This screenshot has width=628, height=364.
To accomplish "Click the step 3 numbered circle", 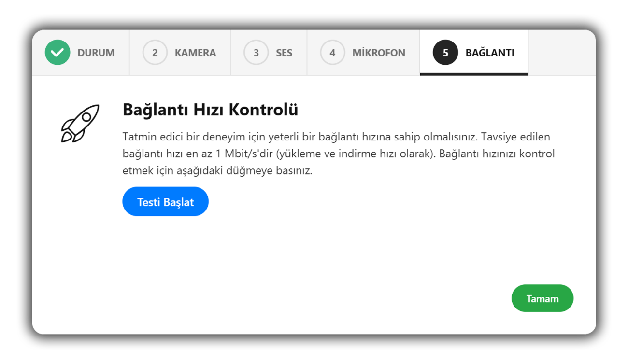I will point(256,53).
